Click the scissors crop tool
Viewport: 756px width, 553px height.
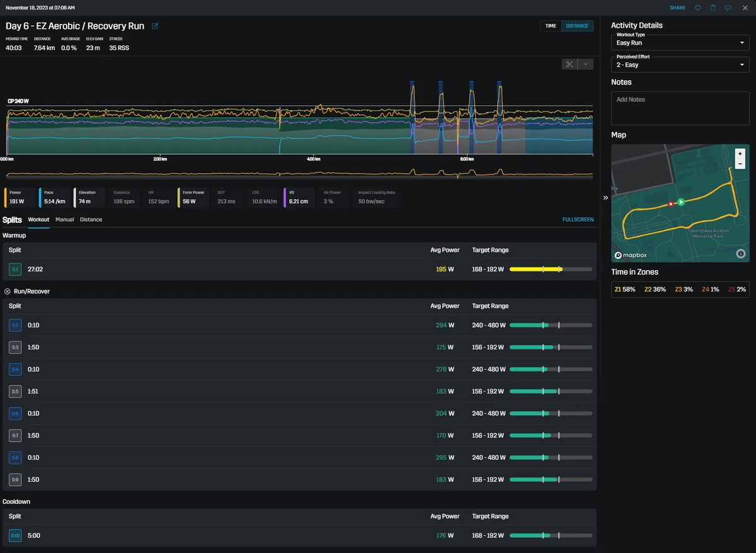coord(570,64)
